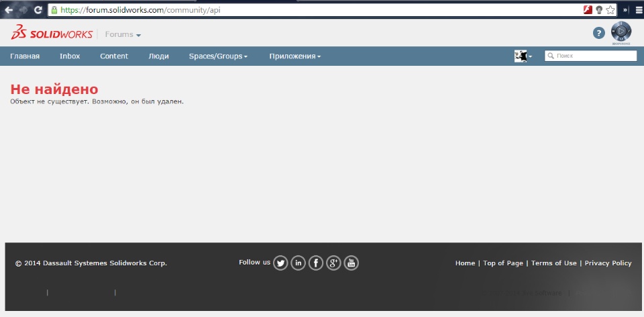Go to Главная tab

[25, 56]
